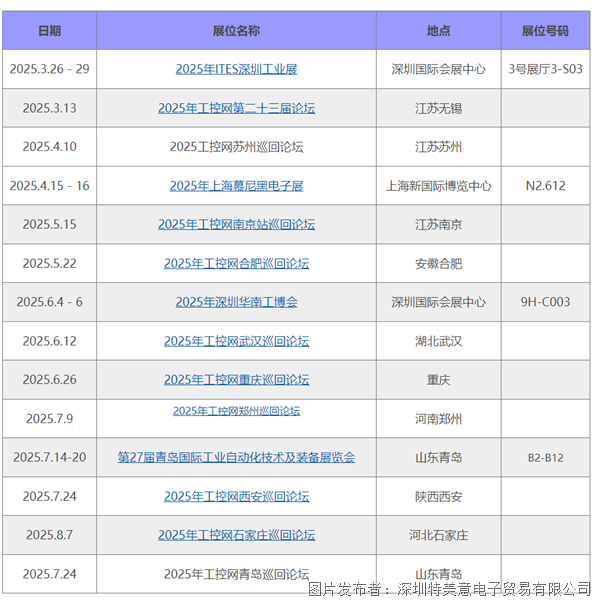Open the 2025年工控网合肥巡回论坛 link
Image resolution: width=600 pixels, height=605 pixels.
point(236,263)
